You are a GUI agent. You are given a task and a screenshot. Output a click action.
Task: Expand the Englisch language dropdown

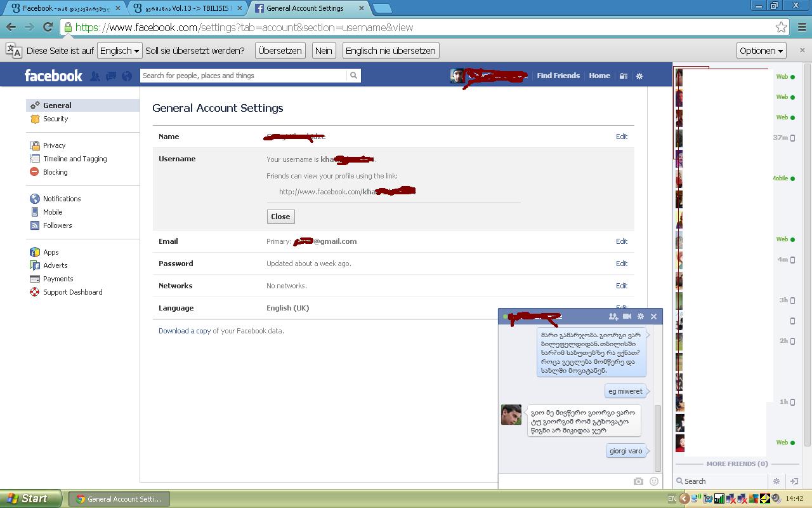(119, 51)
